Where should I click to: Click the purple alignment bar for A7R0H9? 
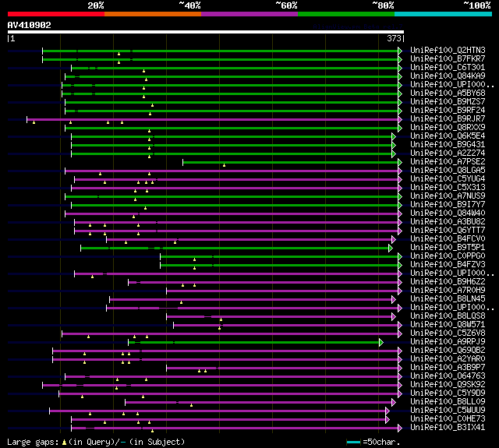pos(282,291)
